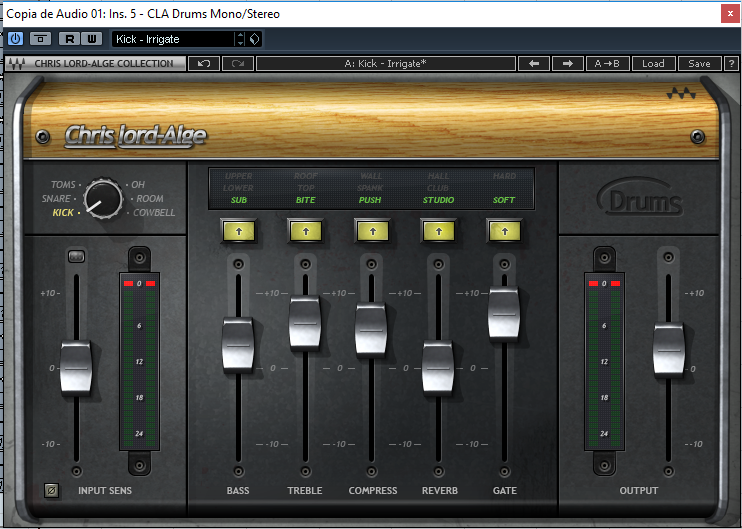The image size is (742, 529).
Task: Reset input meter red clip indicators
Action: (x=139, y=283)
